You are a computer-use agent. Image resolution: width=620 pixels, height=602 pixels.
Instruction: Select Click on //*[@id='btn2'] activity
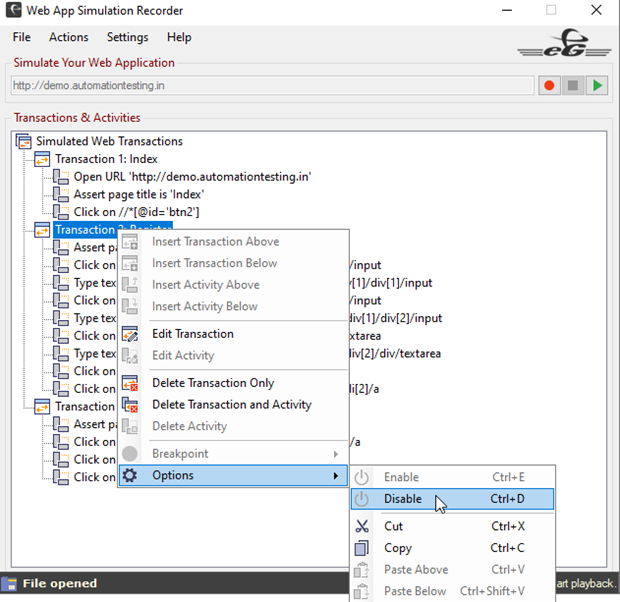(136, 212)
